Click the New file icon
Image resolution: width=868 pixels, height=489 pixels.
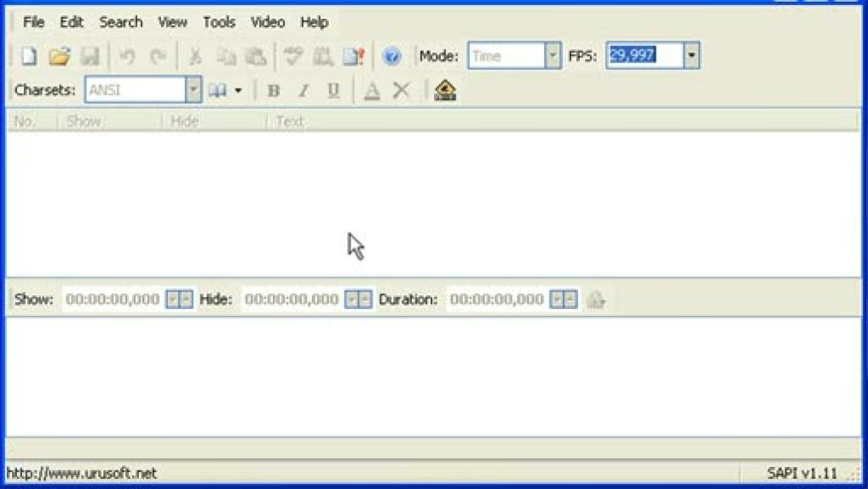(29, 56)
